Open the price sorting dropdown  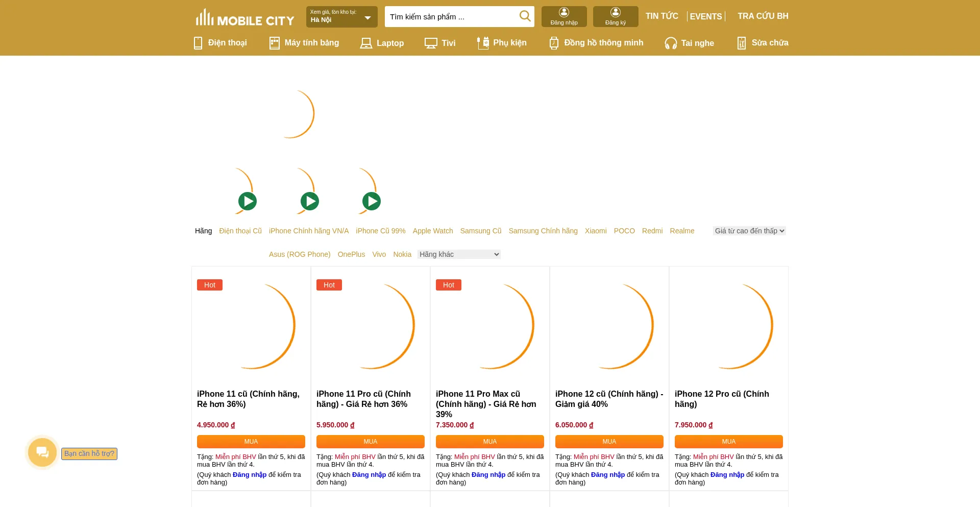749,231
